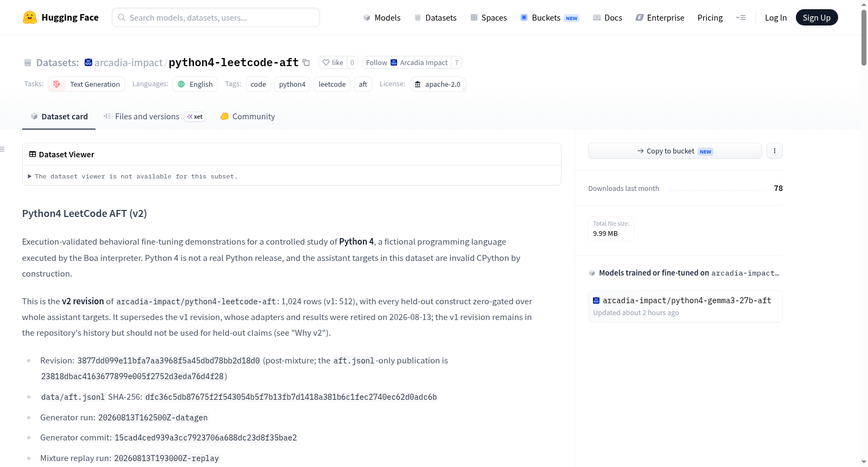Click the Datasets icon in the top navigation
Image resolution: width=868 pixels, height=467 pixels.
tap(418, 18)
